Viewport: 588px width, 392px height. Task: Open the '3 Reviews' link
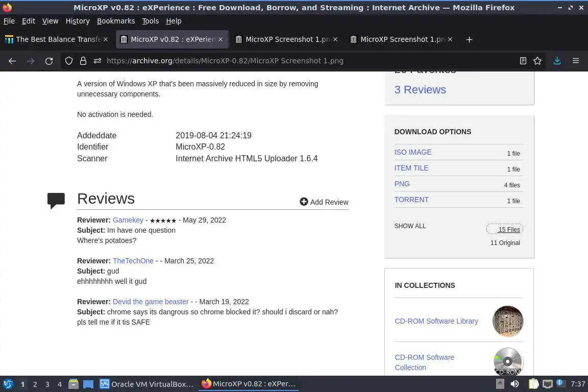coord(420,90)
